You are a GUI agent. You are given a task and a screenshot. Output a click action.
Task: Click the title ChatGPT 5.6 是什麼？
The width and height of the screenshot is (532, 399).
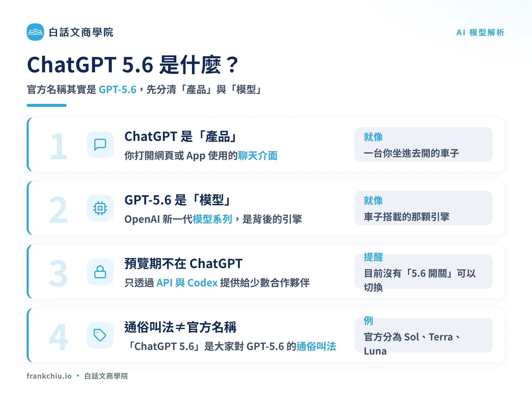pyautogui.click(x=133, y=64)
